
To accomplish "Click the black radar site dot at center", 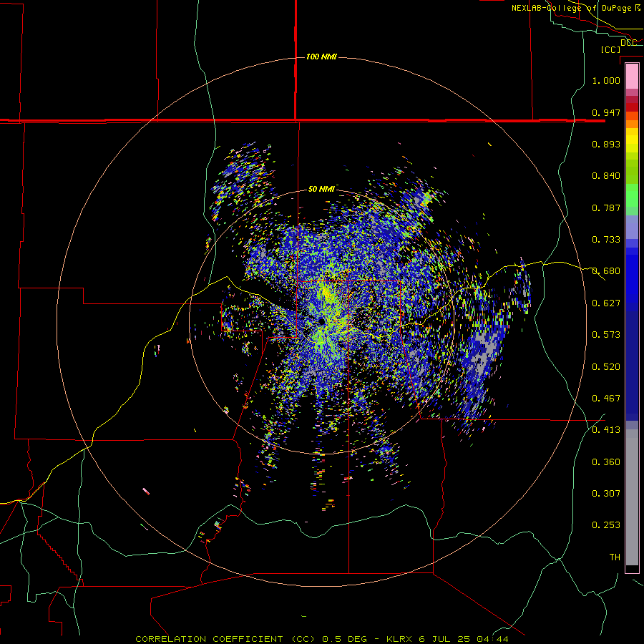I will (x=321, y=321).
